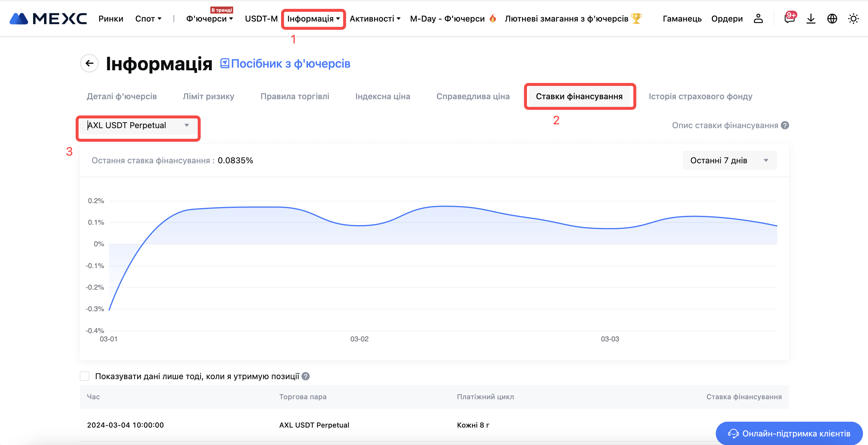Click the back arrow next to Інформація
The image size is (868, 445).
click(89, 63)
